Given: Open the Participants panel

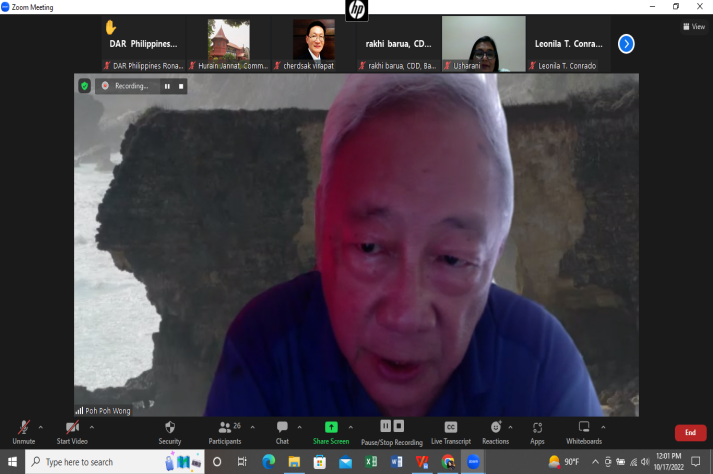Looking at the screenshot, I should pyautogui.click(x=224, y=428).
